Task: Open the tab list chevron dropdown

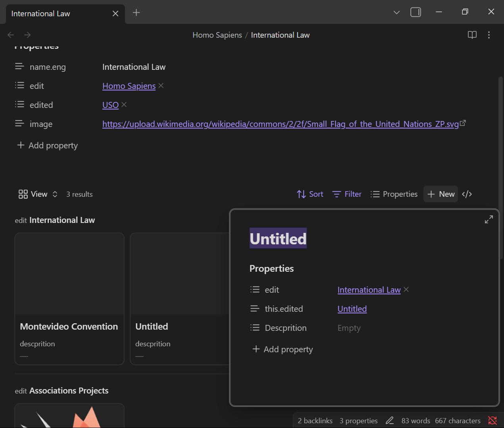Action: [x=396, y=12]
